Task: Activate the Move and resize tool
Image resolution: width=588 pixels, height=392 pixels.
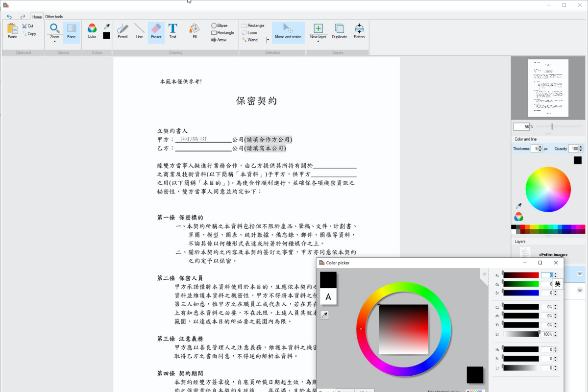Action: pos(288,32)
